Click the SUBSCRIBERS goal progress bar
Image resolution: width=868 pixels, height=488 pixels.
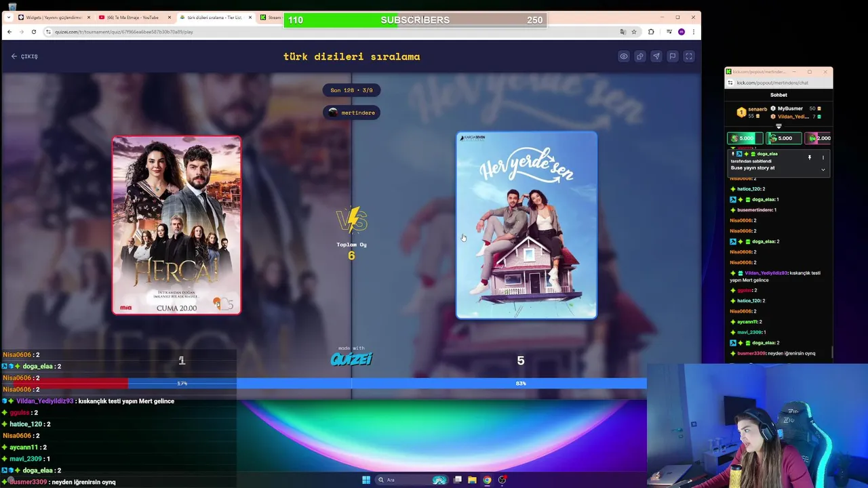[415, 20]
